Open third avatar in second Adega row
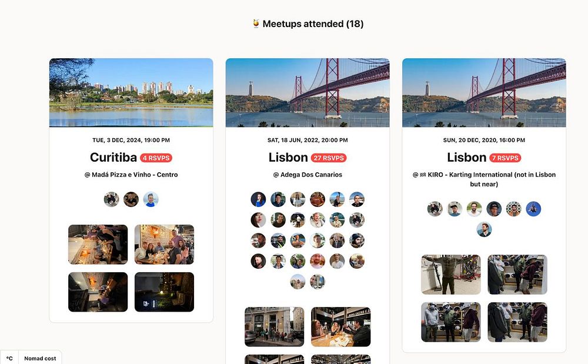The image size is (588, 364). click(298, 220)
